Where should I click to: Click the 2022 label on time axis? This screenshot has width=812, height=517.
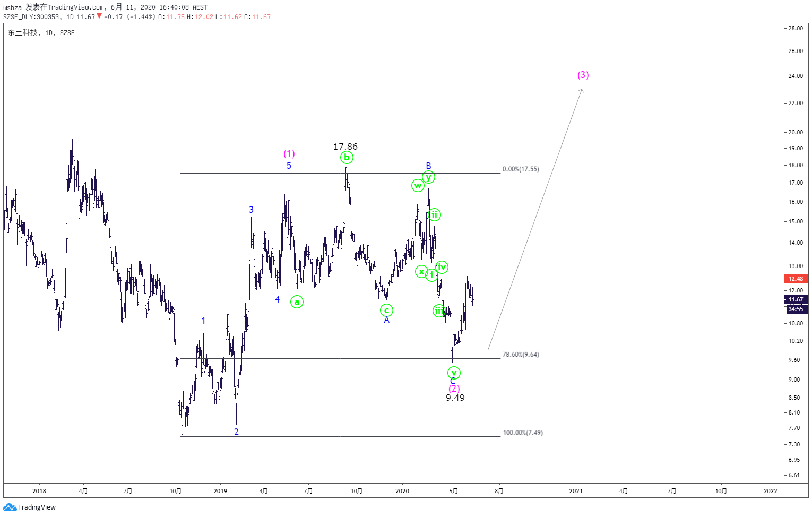click(x=771, y=491)
